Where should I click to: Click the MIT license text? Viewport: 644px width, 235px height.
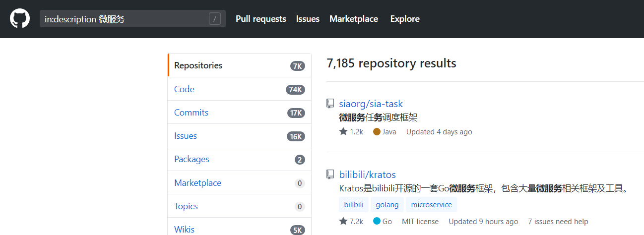(420, 222)
